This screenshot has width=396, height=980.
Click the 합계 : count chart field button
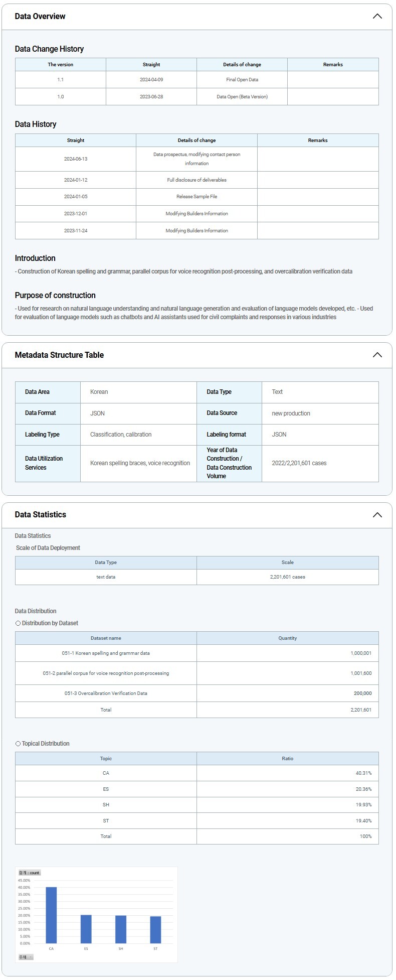pos(29,873)
